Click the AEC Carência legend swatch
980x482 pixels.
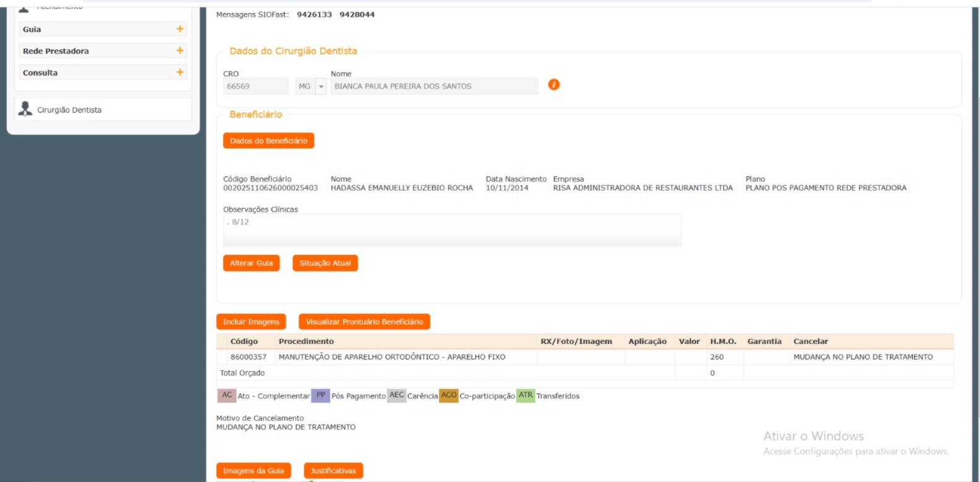pyautogui.click(x=396, y=395)
